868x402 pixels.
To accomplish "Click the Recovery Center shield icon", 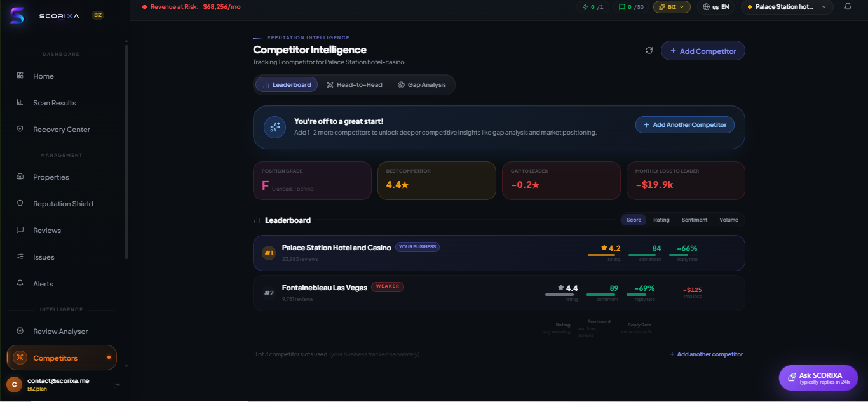I will pos(20,129).
